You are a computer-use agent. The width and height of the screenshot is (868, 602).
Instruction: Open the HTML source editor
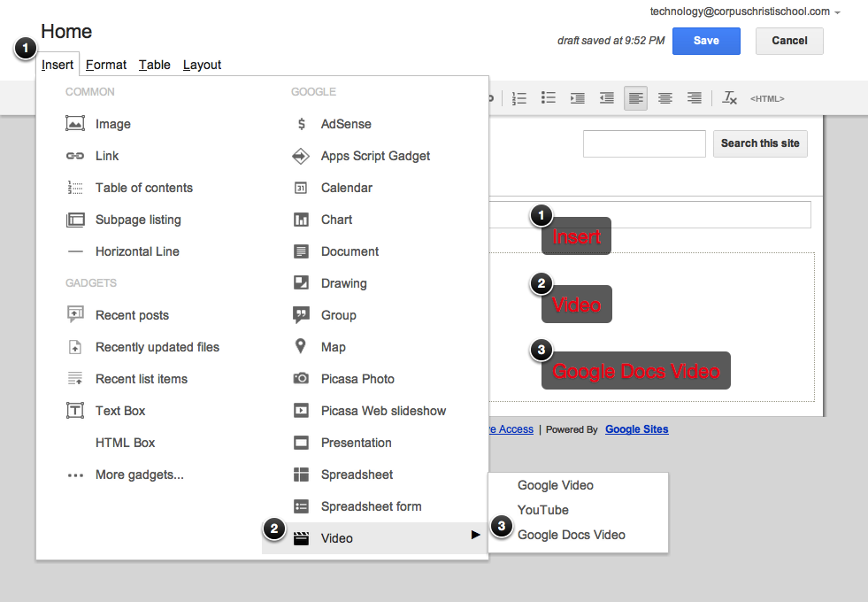tap(767, 98)
